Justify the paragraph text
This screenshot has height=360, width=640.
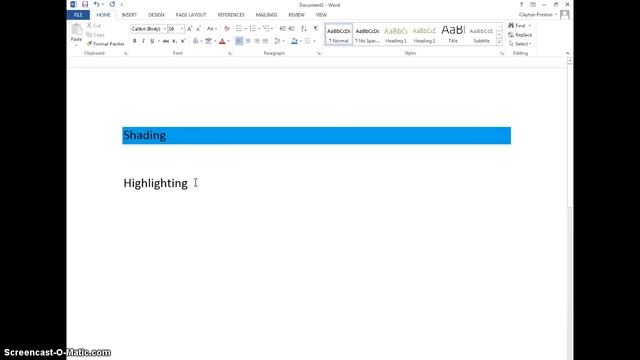(266, 41)
